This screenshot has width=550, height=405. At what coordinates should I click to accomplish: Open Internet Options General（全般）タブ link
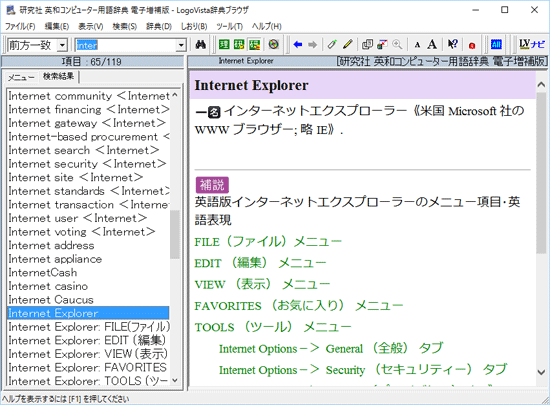click(x=331, y=349)
